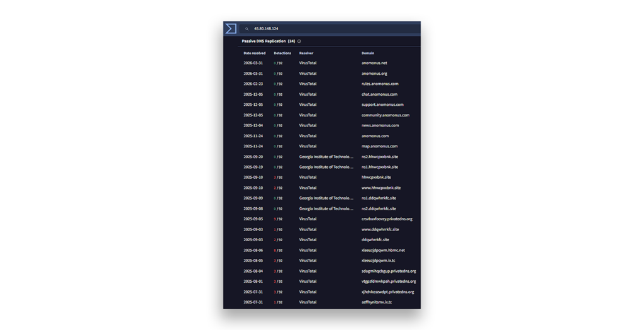Screen dimensions: 644x330
Task: Open the domain link ending in .ix.tc in the last row
Action: coord(377,302)
